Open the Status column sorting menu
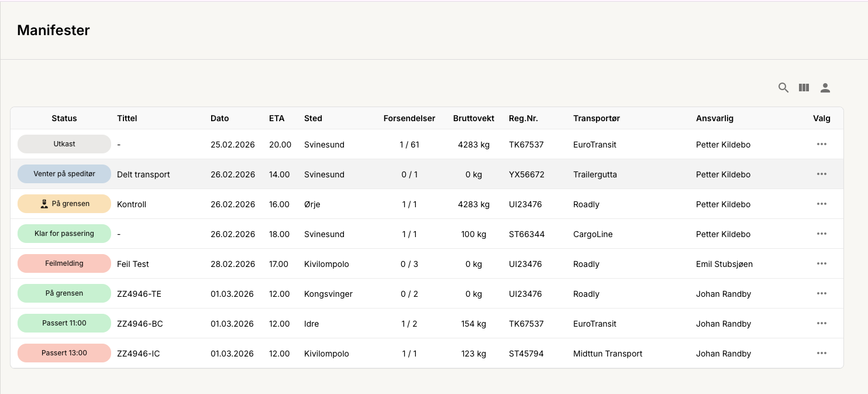 point(64,118)
